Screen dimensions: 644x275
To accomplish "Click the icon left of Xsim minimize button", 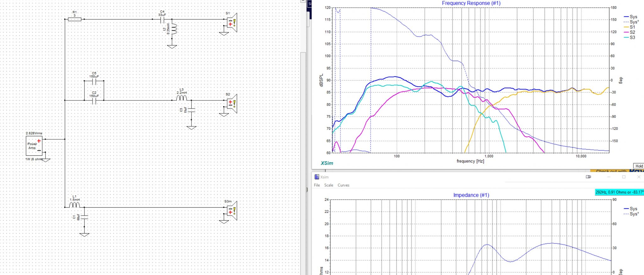I will 588,177.
